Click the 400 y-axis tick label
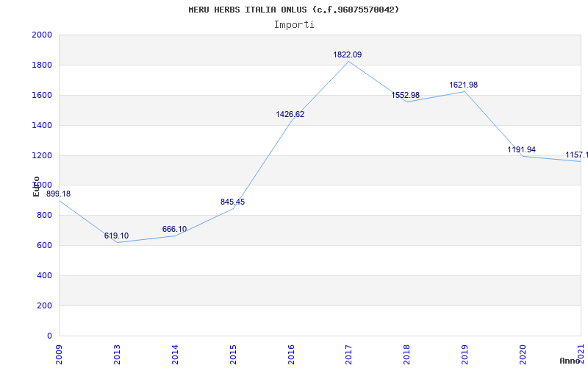 coord(45,275)
